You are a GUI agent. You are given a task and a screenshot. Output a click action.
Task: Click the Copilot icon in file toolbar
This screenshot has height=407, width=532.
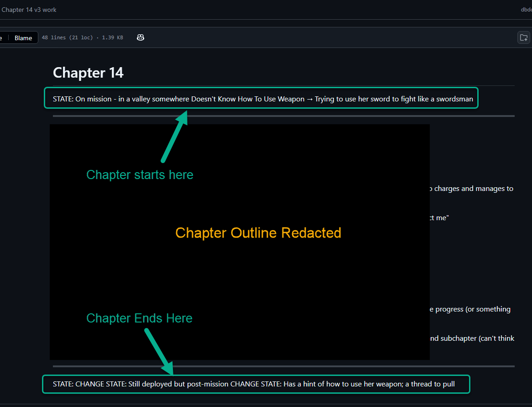click(x=141, y=37)
